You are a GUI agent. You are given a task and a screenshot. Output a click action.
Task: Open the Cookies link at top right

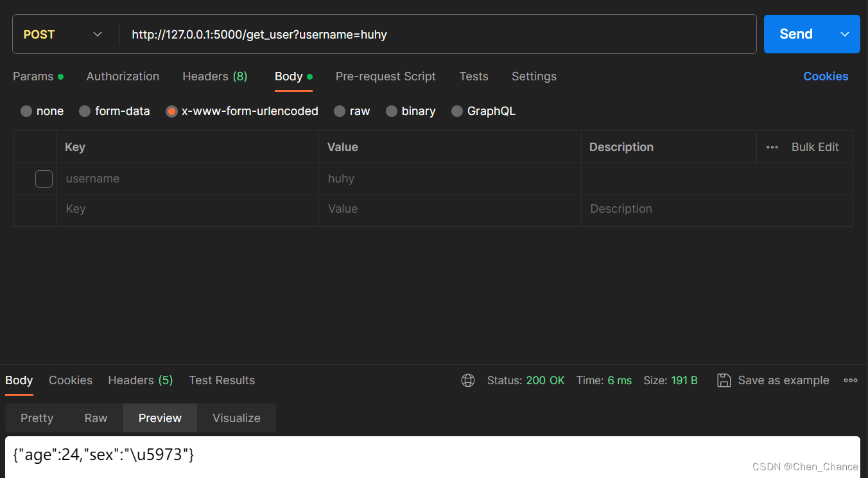pyautogui.click(x=826, y=76)
